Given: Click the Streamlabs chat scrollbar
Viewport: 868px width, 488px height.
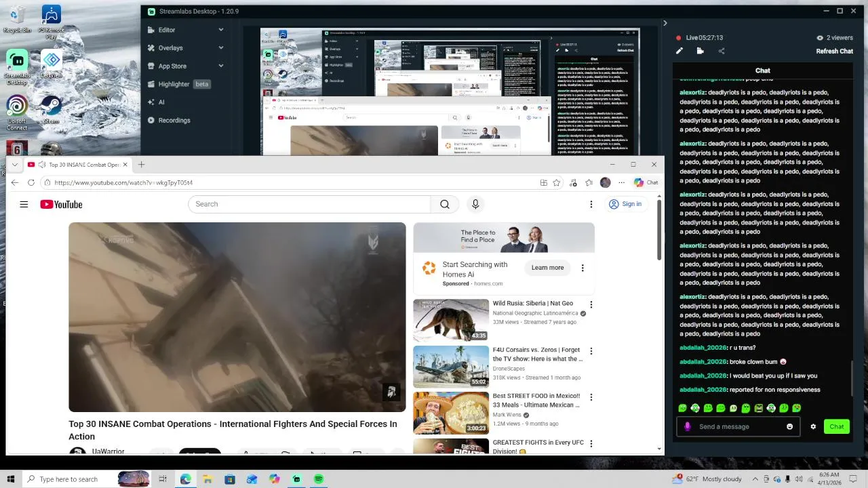Looking at the screenshot, I should [x=852, y=380].
